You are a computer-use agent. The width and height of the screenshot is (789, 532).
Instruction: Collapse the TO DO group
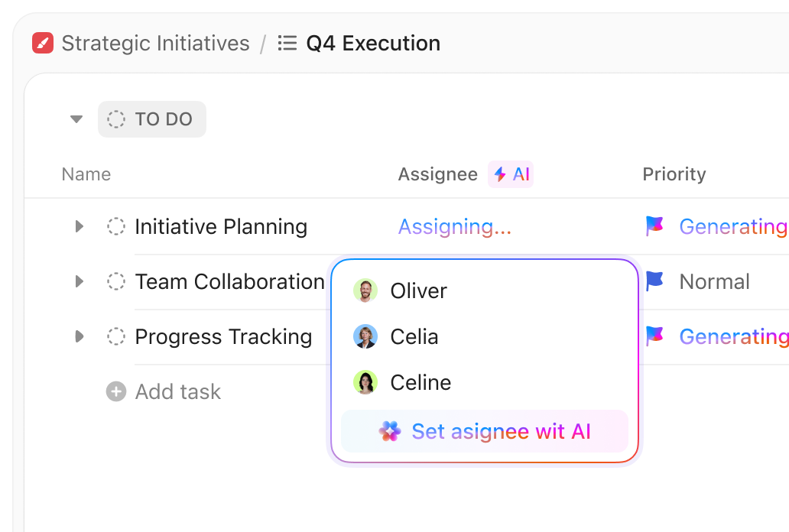(76, 119)
